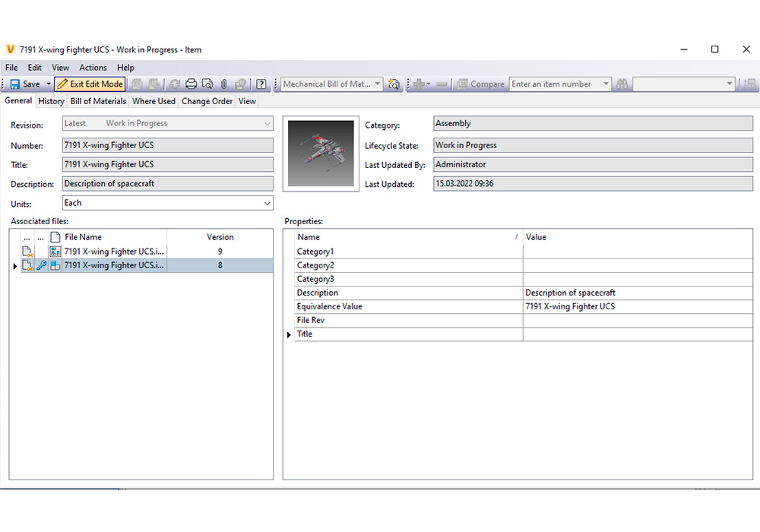Viewport: 760px width, 532px height.
Task: Select Equivalence Value property row
Action: [x=524, y=307]
